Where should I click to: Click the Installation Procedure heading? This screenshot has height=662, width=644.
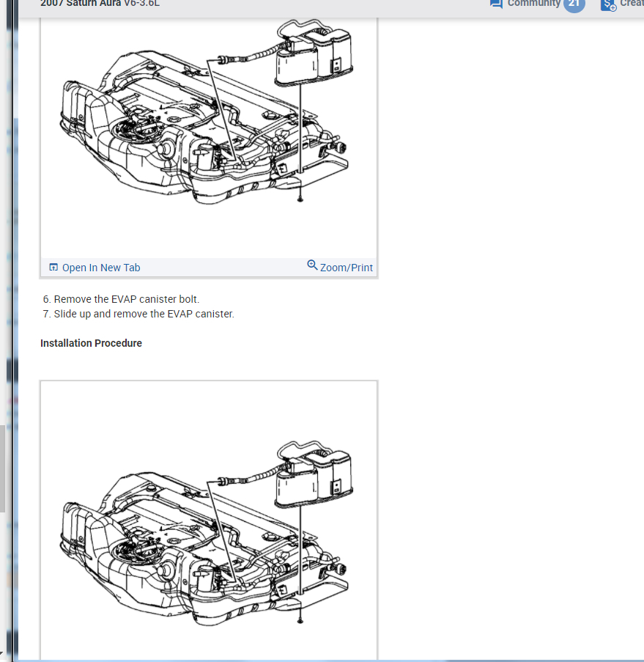coord(91,343)
